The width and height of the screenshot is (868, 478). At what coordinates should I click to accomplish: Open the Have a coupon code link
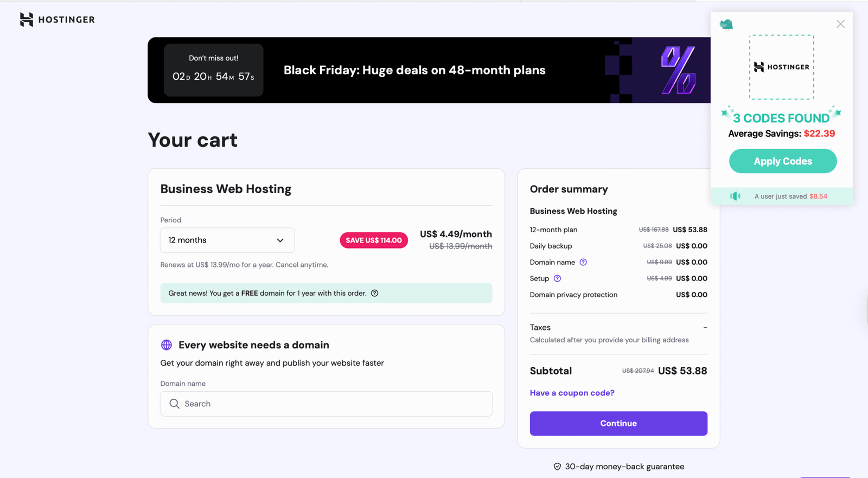coord(572,393)
